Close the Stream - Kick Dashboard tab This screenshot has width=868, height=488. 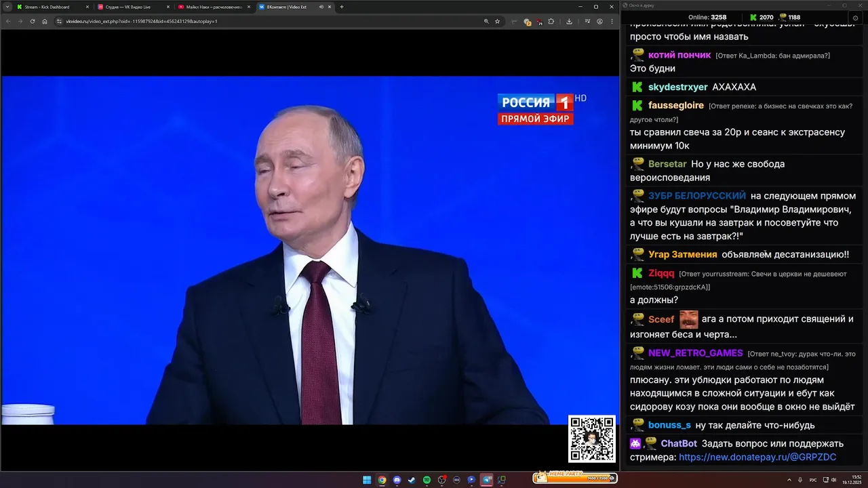point(87,7)
